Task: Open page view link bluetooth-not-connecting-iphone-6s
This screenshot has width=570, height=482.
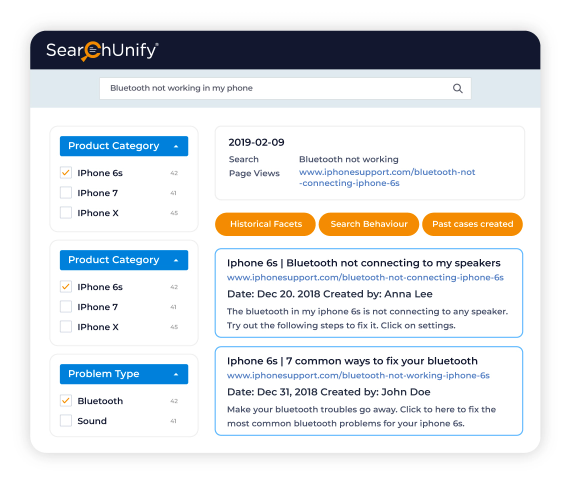Action: pyautogui.click(x=387, y=177)
